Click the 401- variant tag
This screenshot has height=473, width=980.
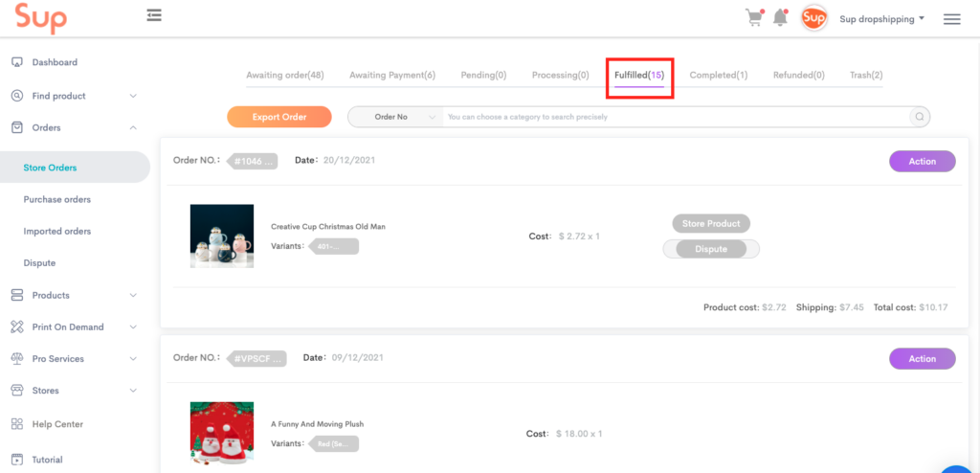click(334, 246)
